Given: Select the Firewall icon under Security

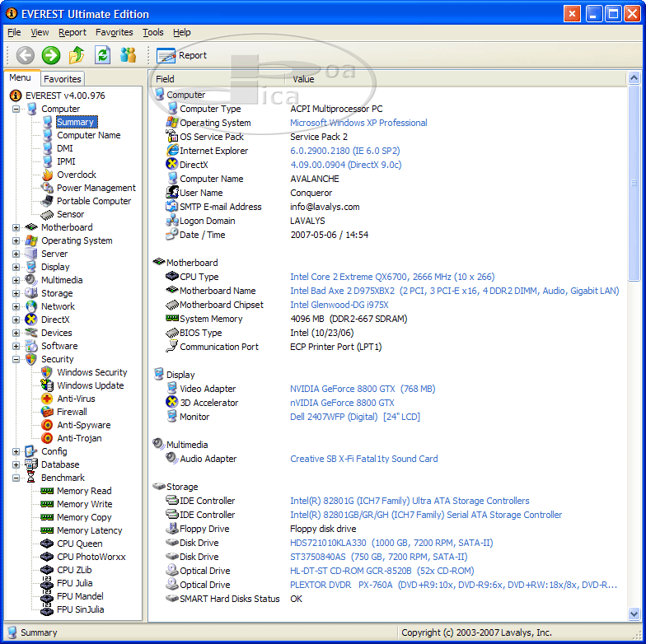Looking at the screenshot, I should point(48,412).
